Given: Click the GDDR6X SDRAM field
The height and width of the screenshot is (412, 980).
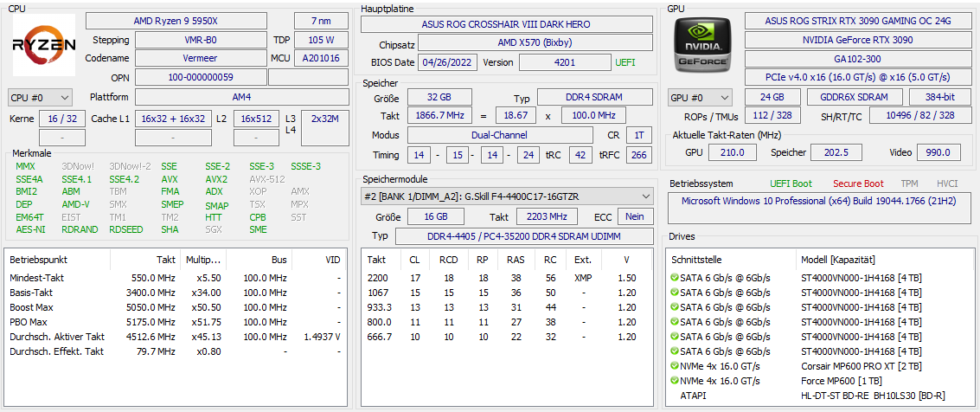Looking at the screenshot, I should 855,98.
